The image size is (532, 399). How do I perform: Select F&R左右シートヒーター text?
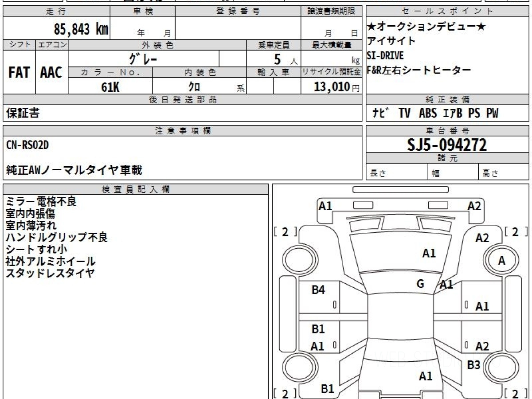coord(419,70)
